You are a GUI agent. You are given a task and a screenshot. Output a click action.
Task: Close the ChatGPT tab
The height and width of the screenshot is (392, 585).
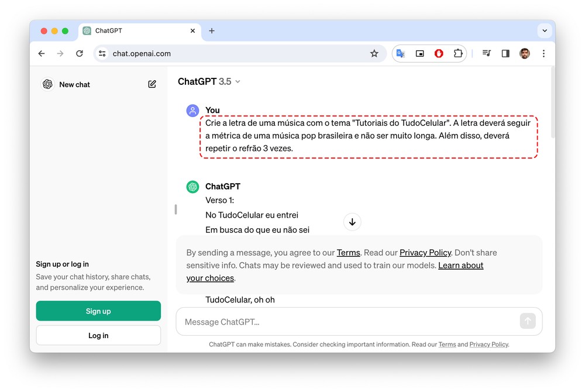click(192, 31)
